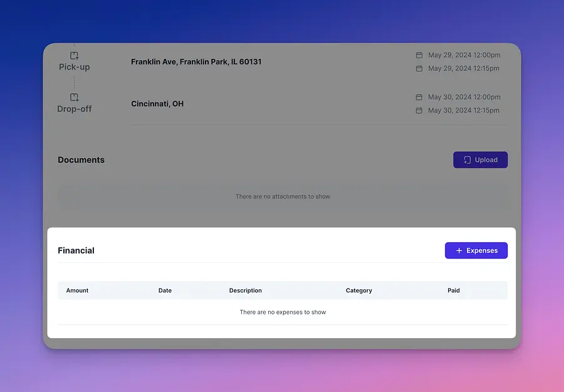
Task: Click the May 29, 2024 12:15pm date
Action: coord(463,68)
